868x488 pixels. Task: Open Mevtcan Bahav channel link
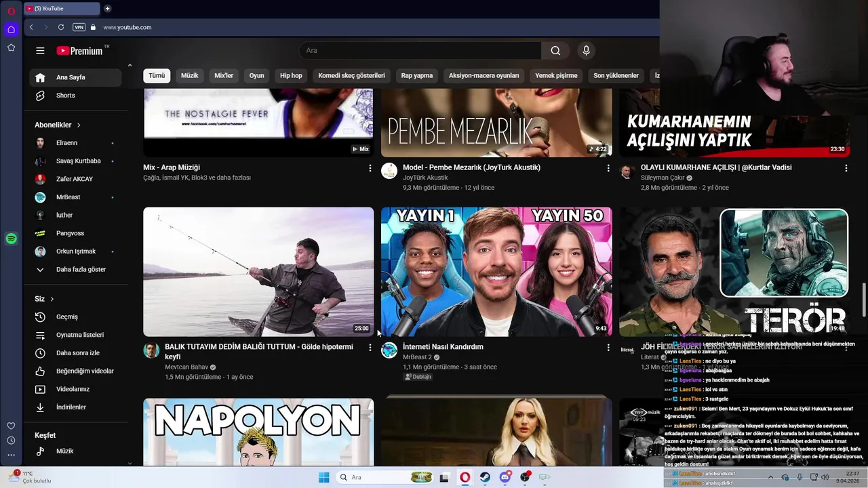click(186, 367)
